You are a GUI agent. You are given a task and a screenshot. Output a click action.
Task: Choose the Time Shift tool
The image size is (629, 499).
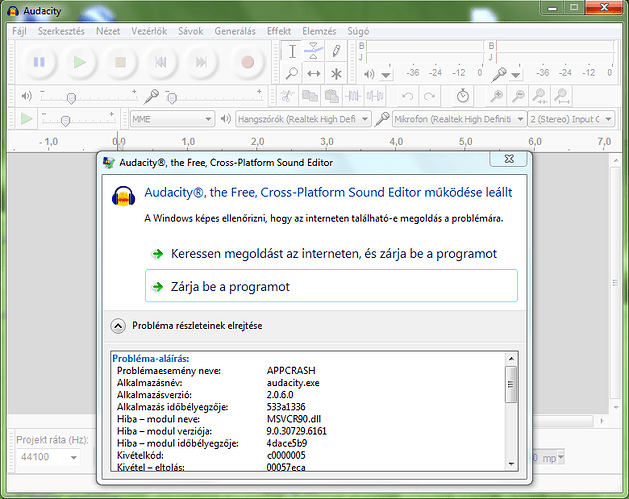[x=313, y=73]
